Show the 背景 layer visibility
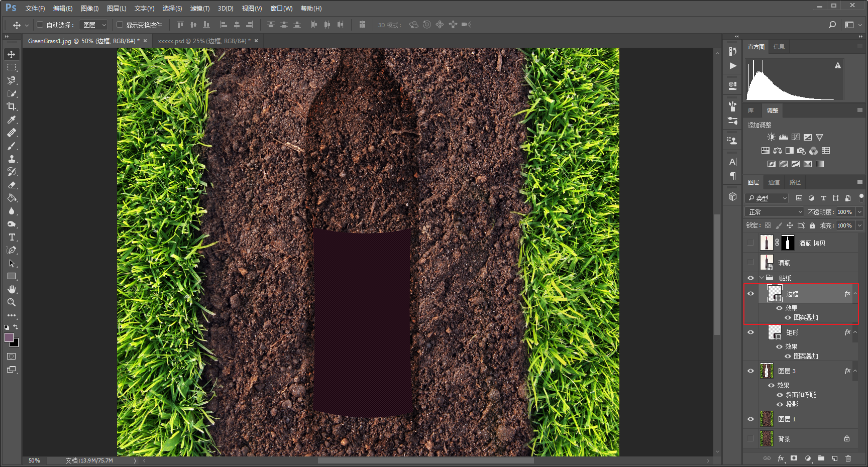The image size is (868, 467). pyautogui.click(x=750, y=439)
